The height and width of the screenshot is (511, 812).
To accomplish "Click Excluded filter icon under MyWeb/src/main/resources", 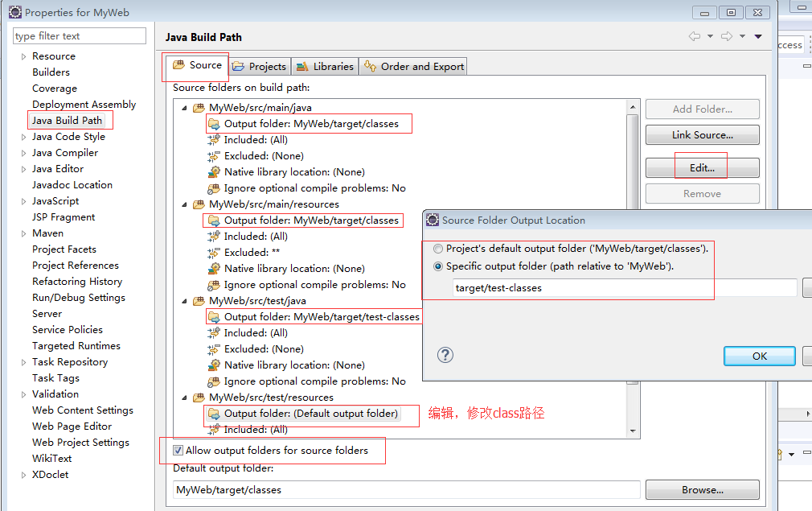I will [214, 253].
